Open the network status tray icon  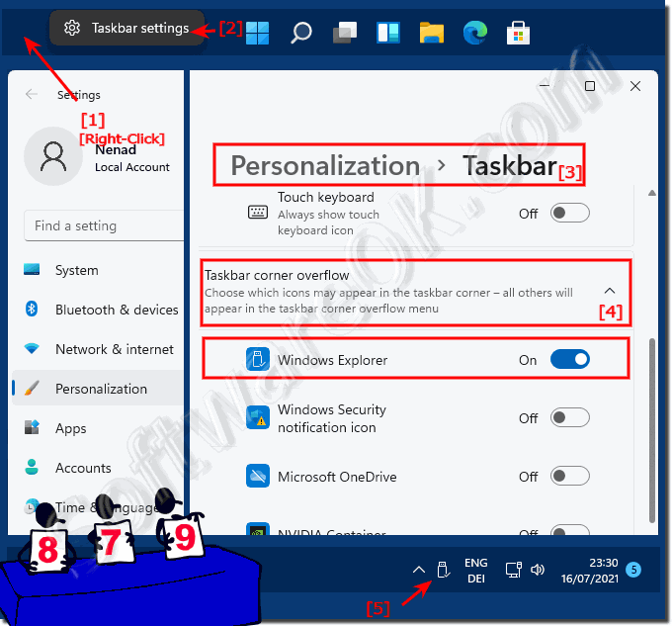[514, 570]
